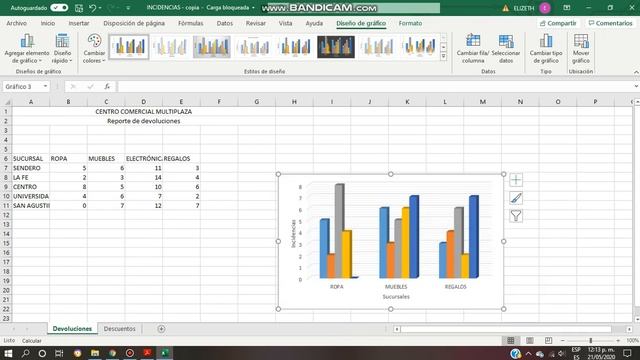The height and width of the screenshot is (360, 640).
Task: Open the Vista tab
Action: pyautogui.click(x=285, y=23)
